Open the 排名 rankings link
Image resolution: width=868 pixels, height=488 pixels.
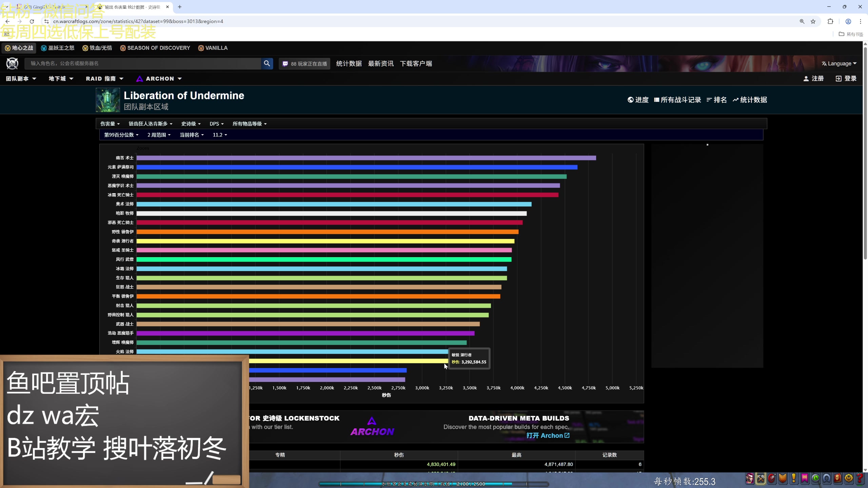pos(717,100)
